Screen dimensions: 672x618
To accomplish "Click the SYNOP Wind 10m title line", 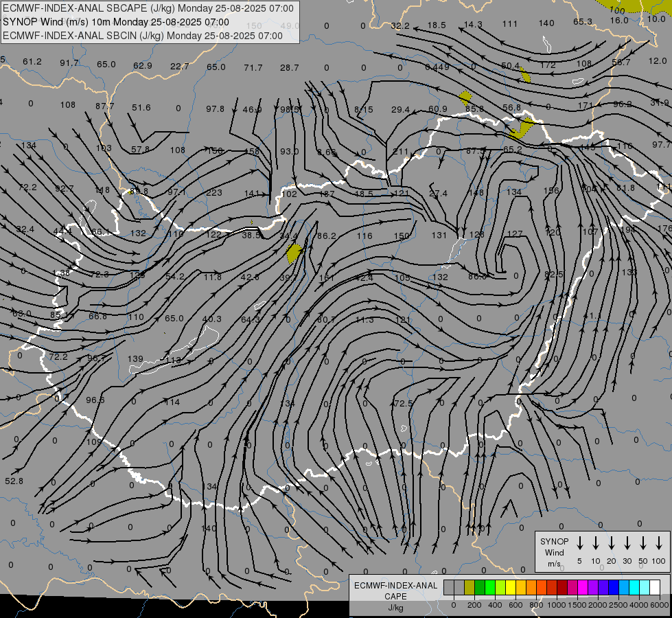I will pyautogui.click(x=116, y=22).
